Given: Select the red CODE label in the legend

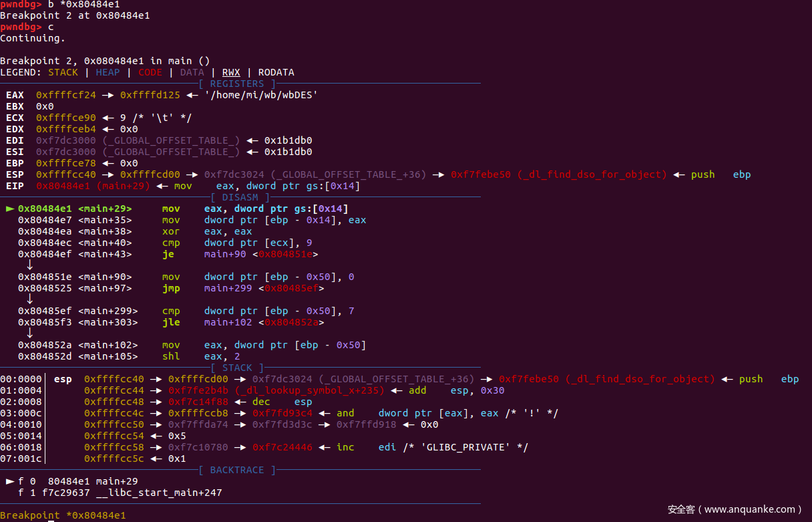Looking at the screenshot, I should click(150, 72).
